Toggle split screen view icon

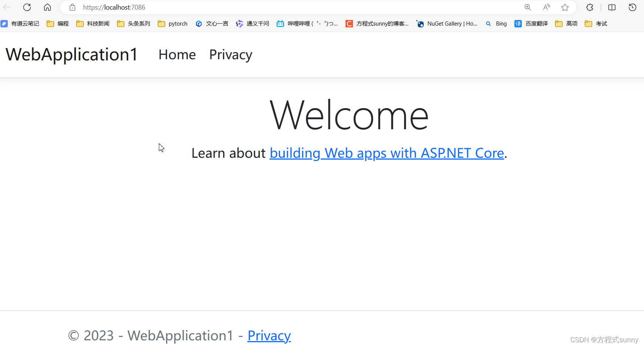[x=612, y=7]
